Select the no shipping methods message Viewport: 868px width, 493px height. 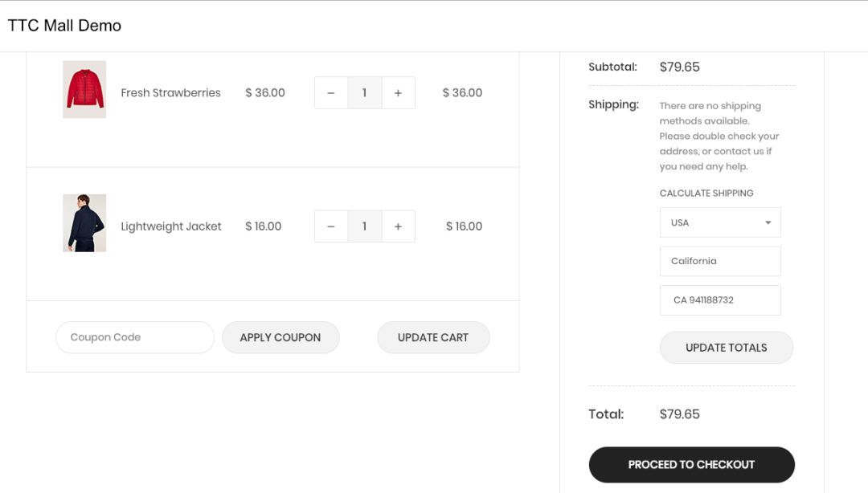coord(719,136)
